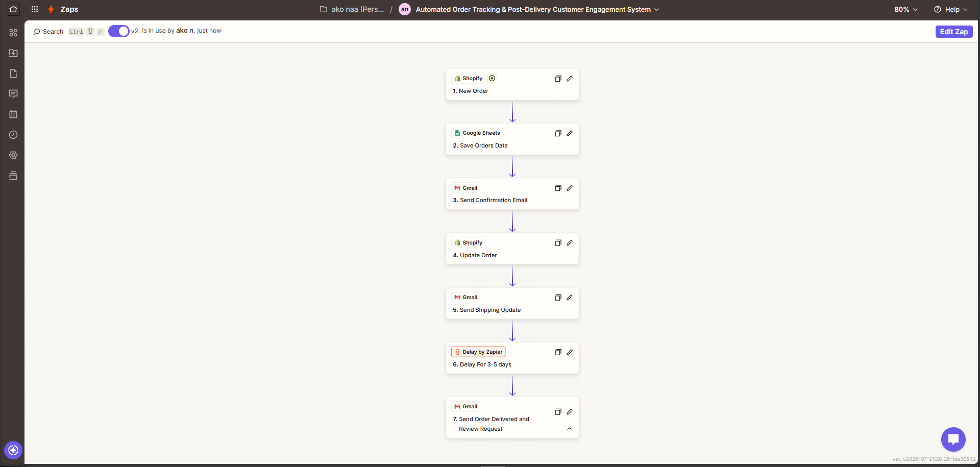
Task: Open the home icon in the top bar
Action: [13, 9]
